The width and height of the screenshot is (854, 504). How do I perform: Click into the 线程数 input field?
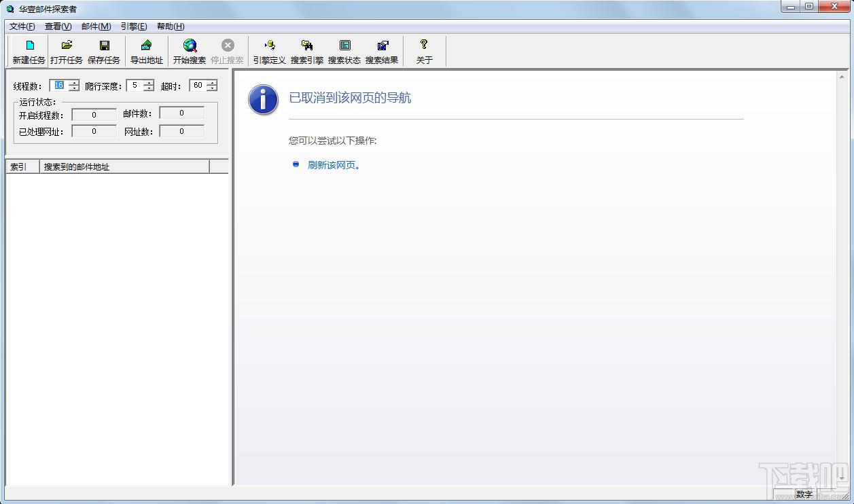59,86
